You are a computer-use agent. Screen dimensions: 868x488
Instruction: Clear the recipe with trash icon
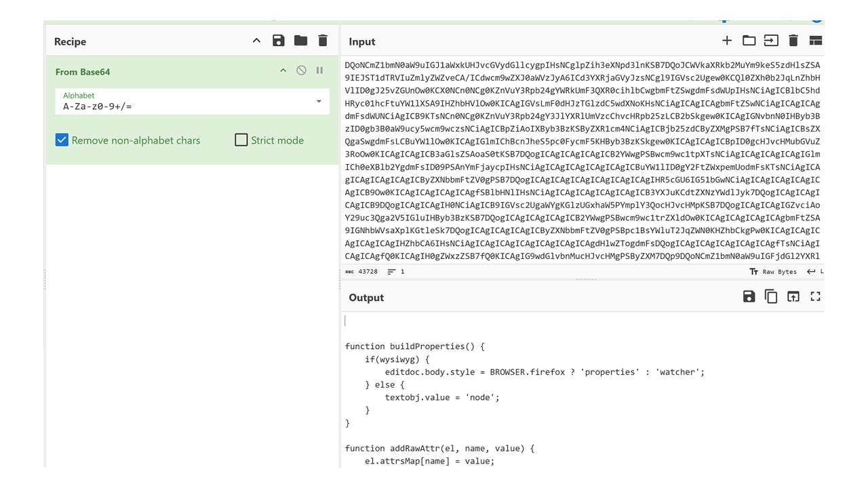[x=323, y=41]
